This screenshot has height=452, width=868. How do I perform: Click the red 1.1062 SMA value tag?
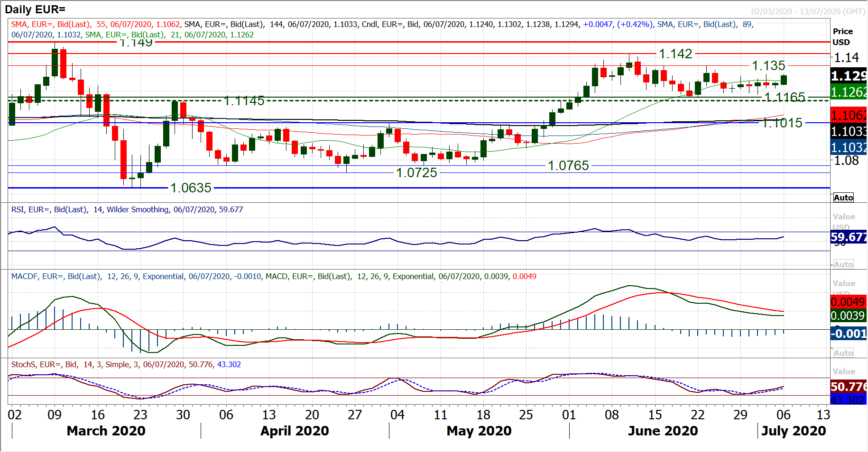[849, 115]
